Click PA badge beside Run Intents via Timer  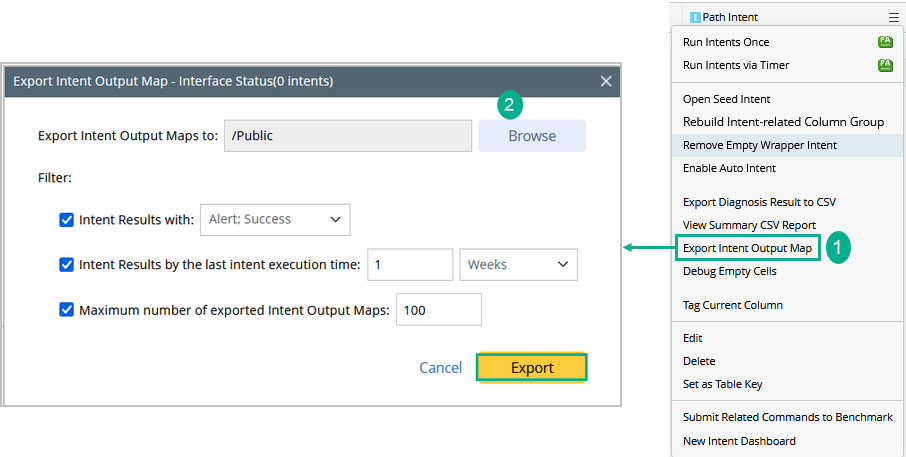[x=885, y=65]
